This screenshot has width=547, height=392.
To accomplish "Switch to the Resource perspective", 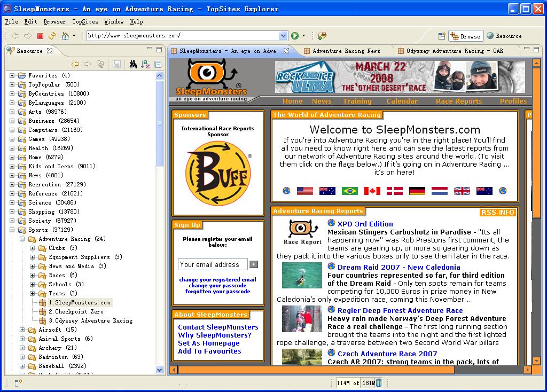I will coord(504,36).
